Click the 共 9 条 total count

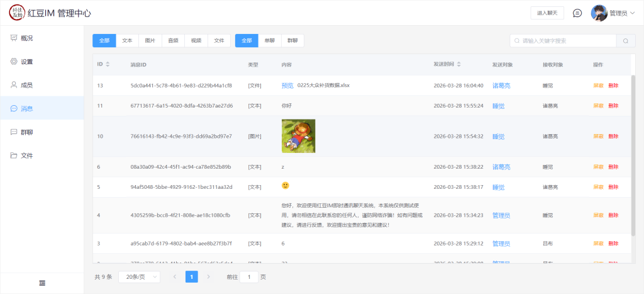(x=103, y=277)
